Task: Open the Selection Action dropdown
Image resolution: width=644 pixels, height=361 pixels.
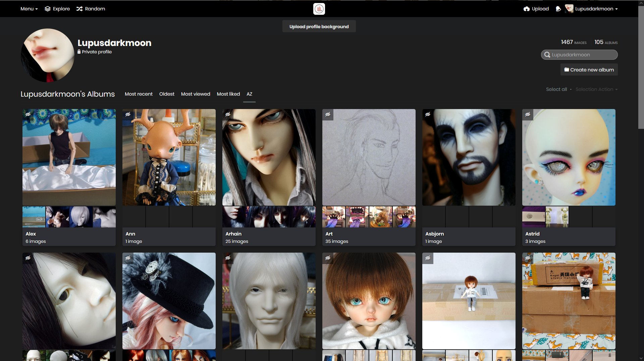Action: 596,89
